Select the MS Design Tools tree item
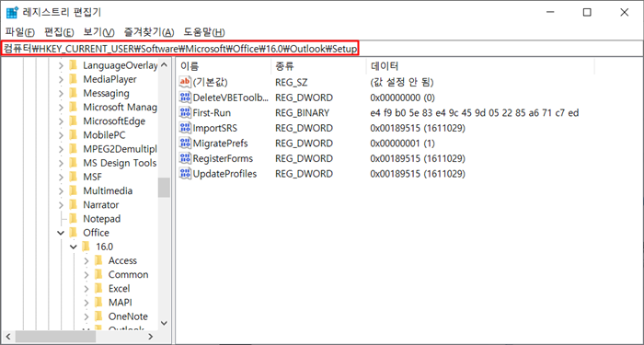 tap(120, 163)
